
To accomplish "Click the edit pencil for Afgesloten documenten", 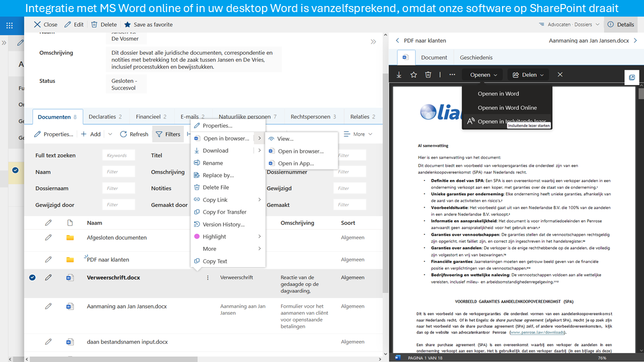I will point(48,237).
